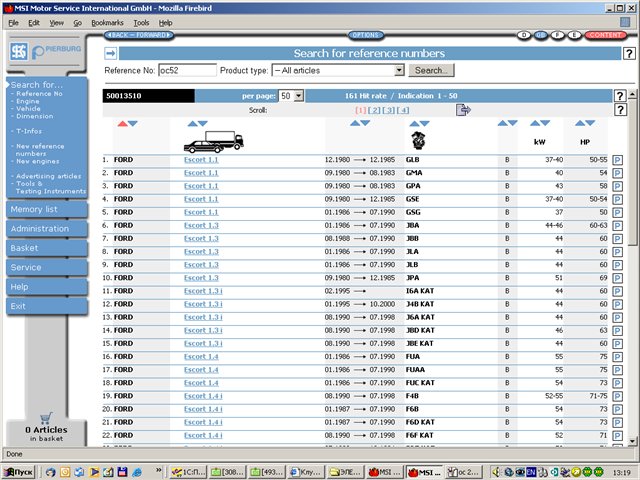Screen dimensions: 640x480
Task: Open Administration in sidebar
Action: tap(47, 229)
